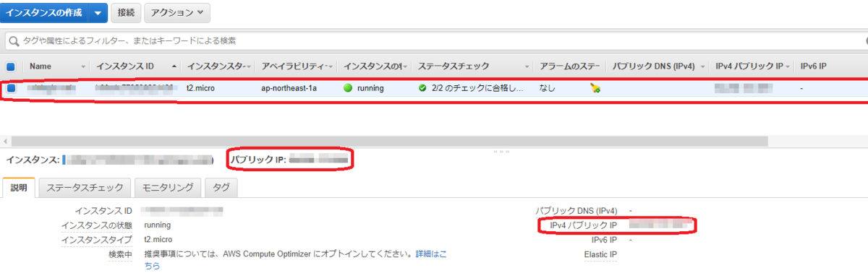This screenshot has height=273, width=868.
Task: Click the running value in details pane
Action: tap(157, 225)
